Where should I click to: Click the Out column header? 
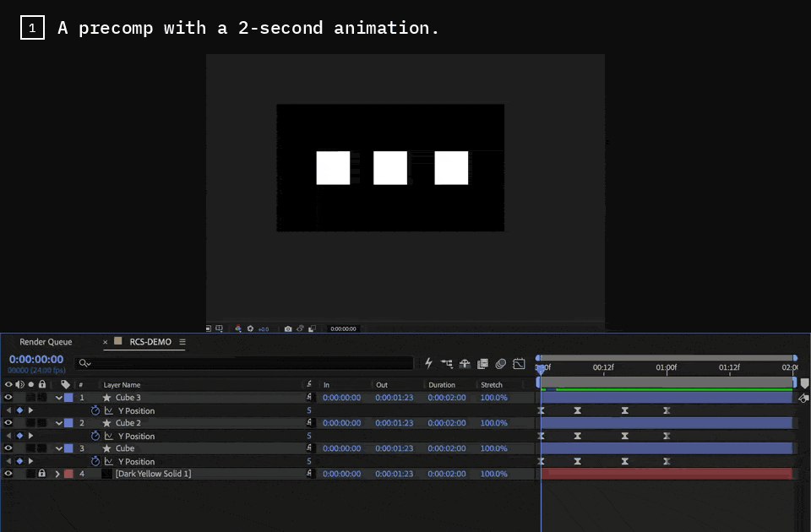[382, 385]
